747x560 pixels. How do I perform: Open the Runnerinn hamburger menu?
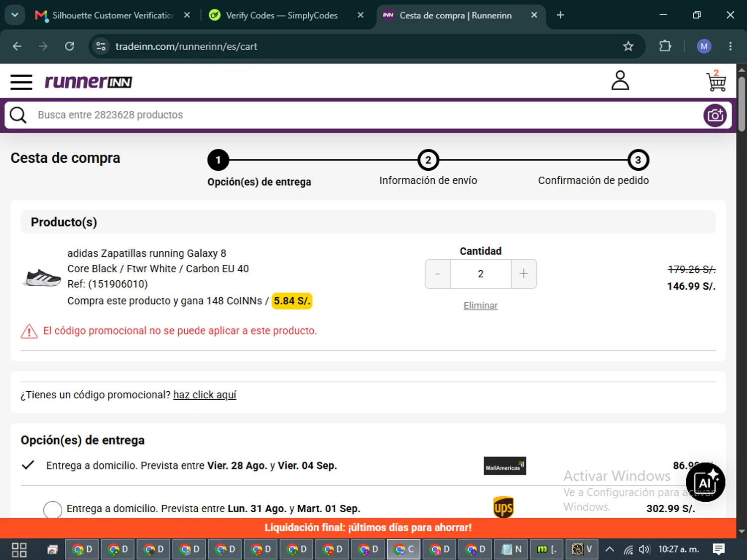click(x=21, y=82)
